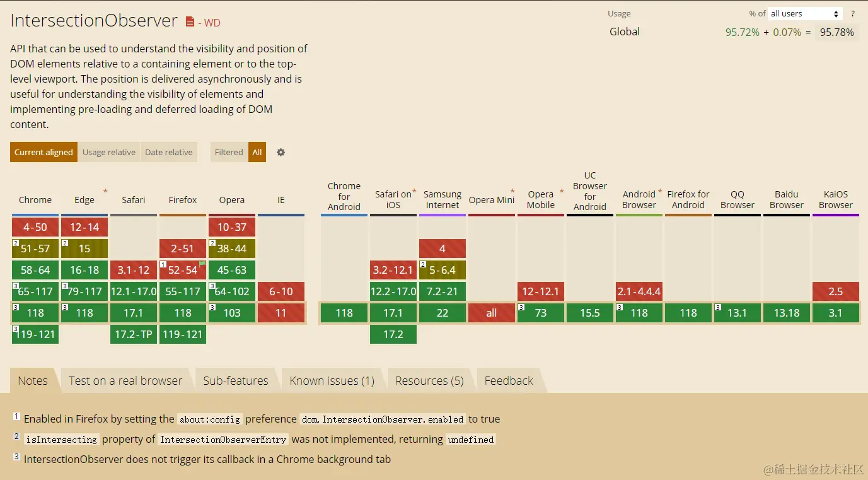Click the Firefox column header
This screenshot has width=868, height=480.
point(183,199)
